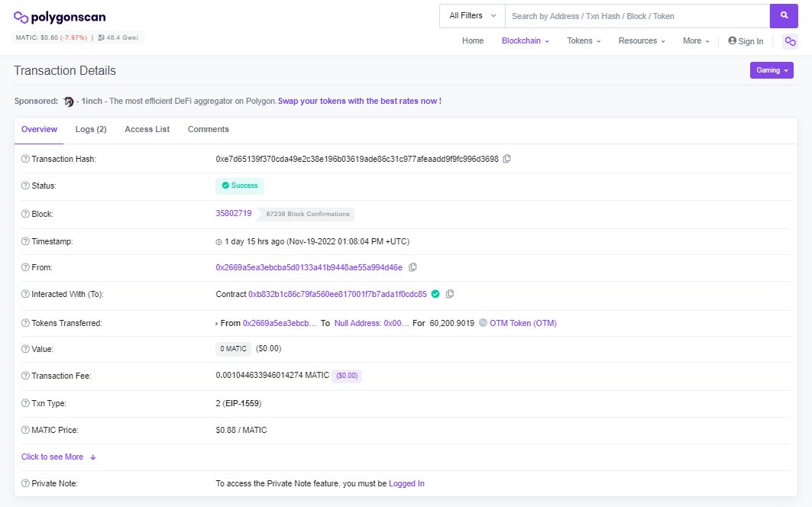Click the MATIC: $0.80 price ticker
Image resolution: width=812 pixels, height=507 pixels.
coord(51,37)
